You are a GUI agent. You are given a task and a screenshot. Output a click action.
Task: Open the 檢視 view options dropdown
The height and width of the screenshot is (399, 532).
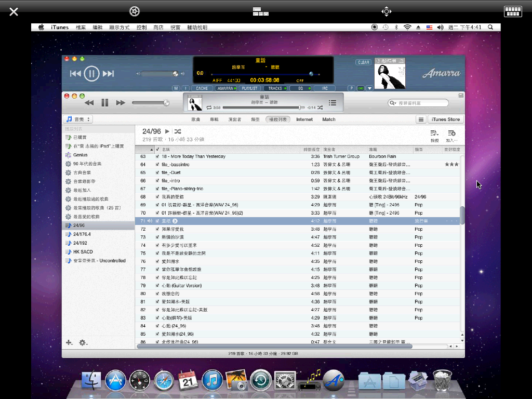[434, 136]
